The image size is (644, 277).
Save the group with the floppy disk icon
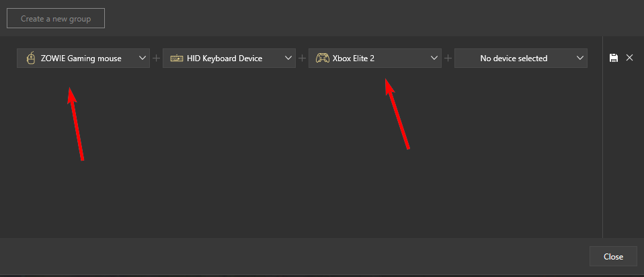(614, 58)
